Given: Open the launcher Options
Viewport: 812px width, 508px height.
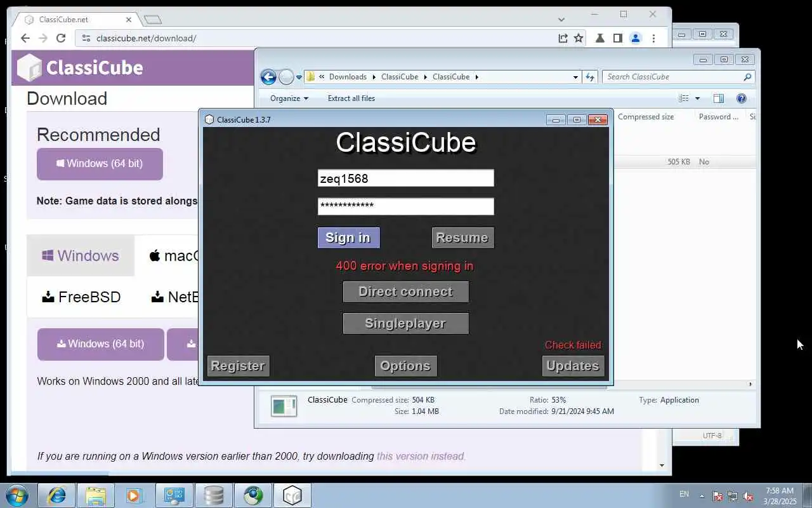Looking at the screenshot, I should [x=405, y=366].
